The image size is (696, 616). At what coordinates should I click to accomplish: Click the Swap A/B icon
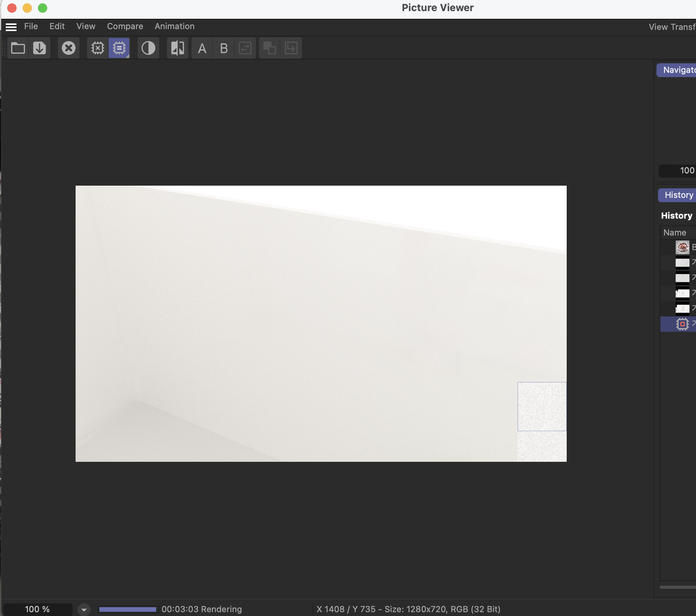pos(245,48)
